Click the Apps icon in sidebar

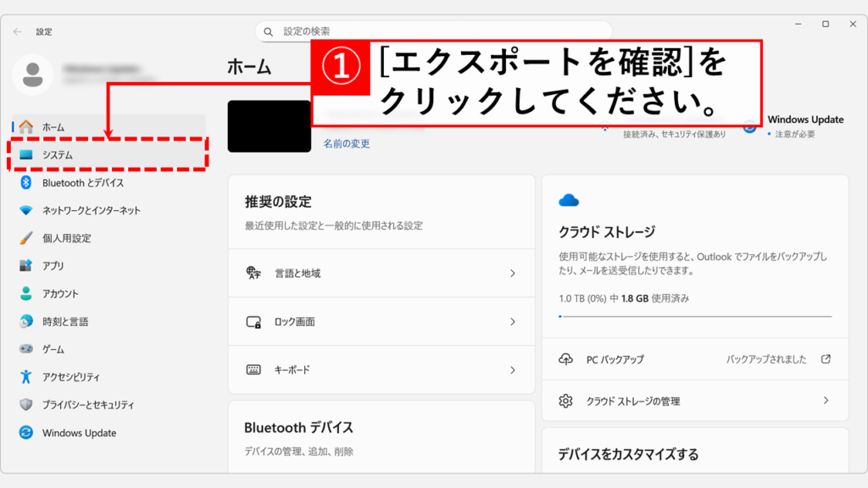point(26,266)
